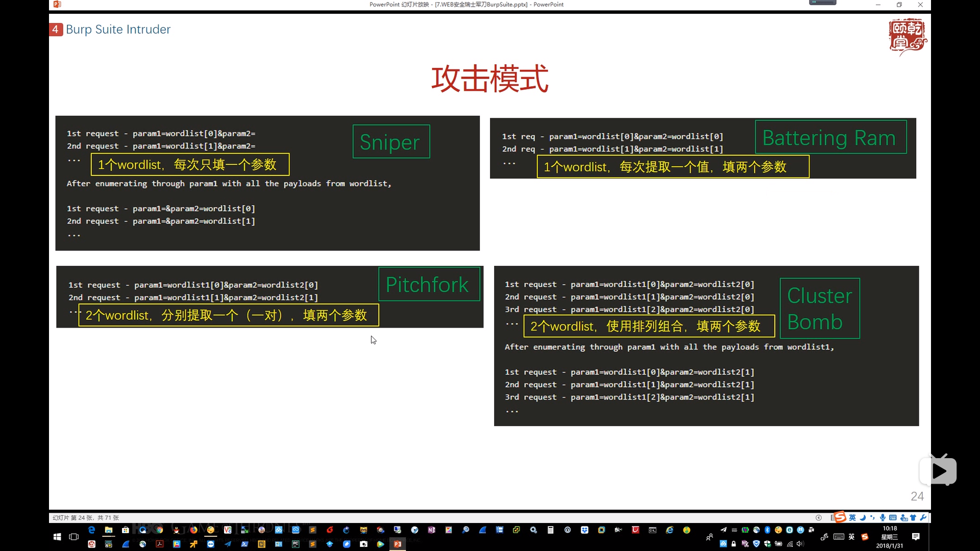Open Sogou soft keyboard icon

(x=893, y=517)
